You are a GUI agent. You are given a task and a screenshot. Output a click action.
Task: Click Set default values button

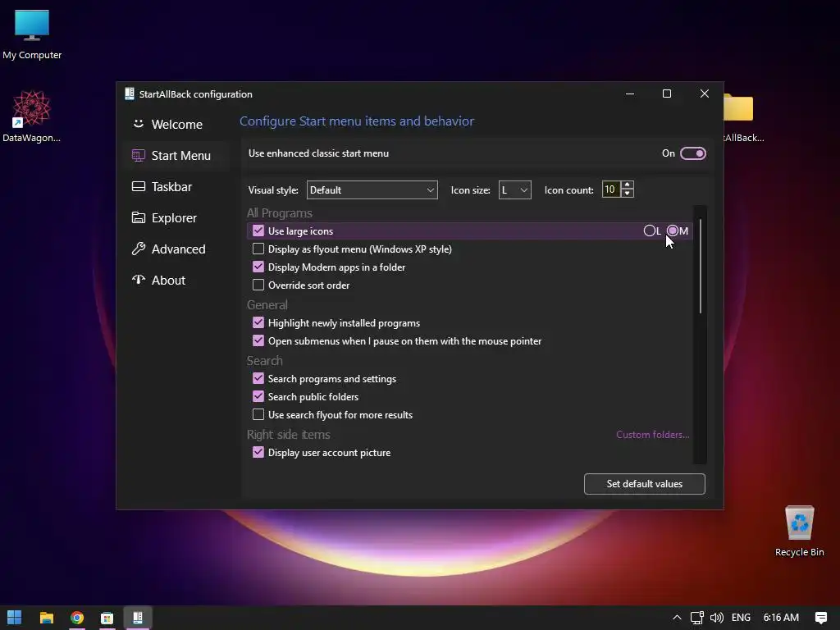[x=645, y=484]
